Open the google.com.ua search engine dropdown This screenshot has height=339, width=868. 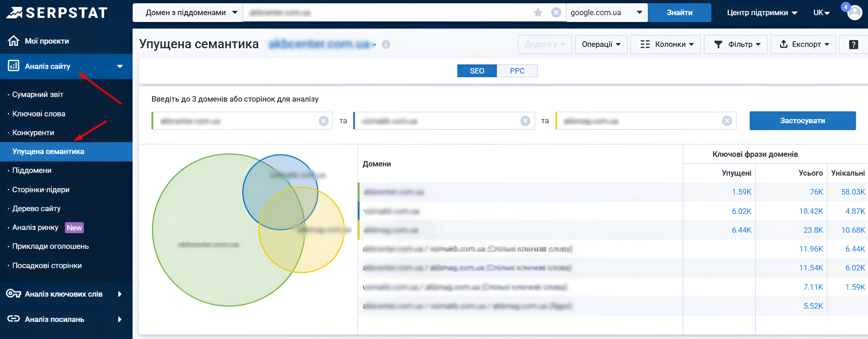click(x=606, y=12)
